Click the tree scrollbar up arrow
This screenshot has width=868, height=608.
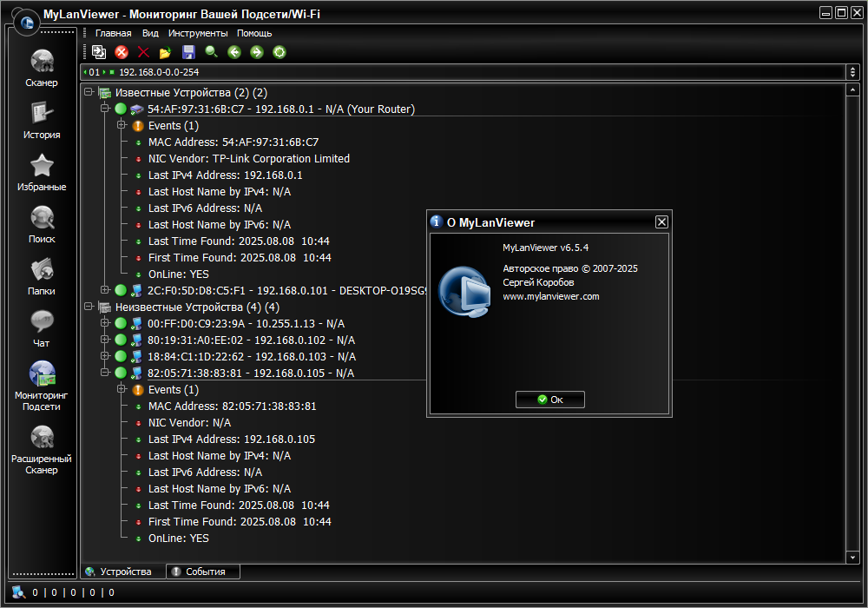852,89
